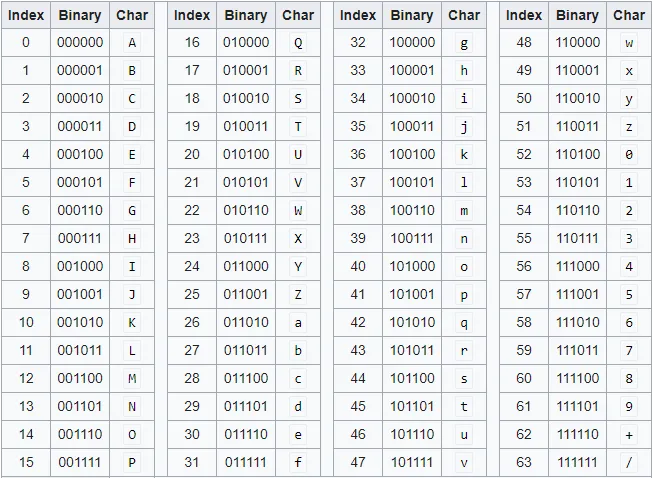The image size is (653, 478).
Task: Click index cell 37
Action: [x=358, y=182]
